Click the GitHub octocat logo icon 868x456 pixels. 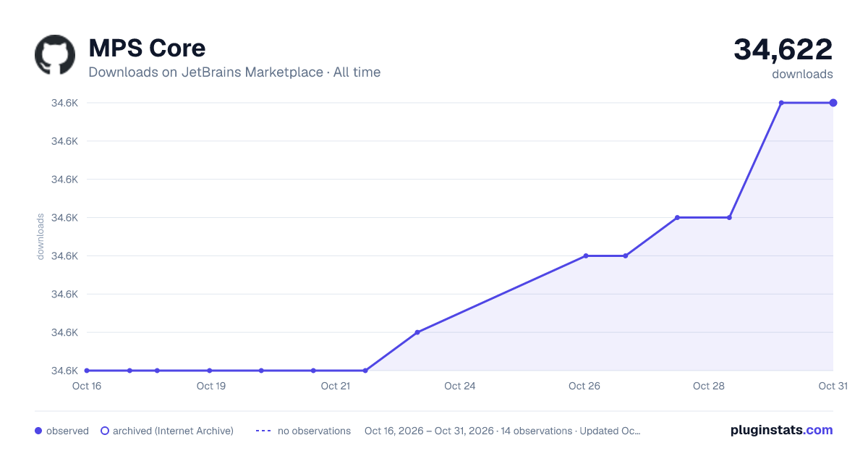tap(55, 55)
